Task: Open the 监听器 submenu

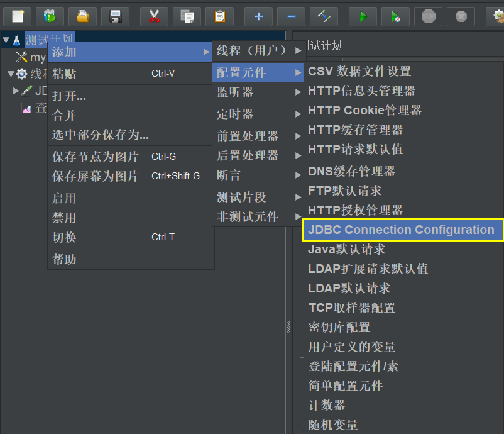Action: pyautogui.click(x=258, y=92)
